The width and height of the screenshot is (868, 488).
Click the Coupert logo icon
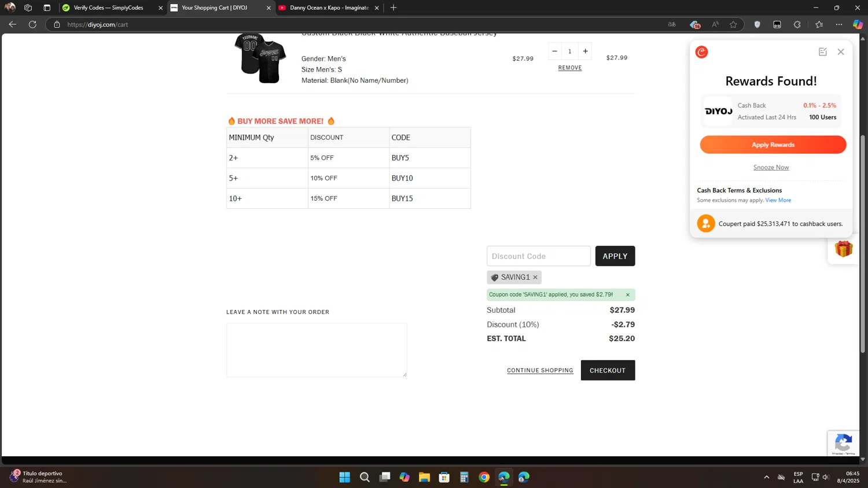click(701, 52)
